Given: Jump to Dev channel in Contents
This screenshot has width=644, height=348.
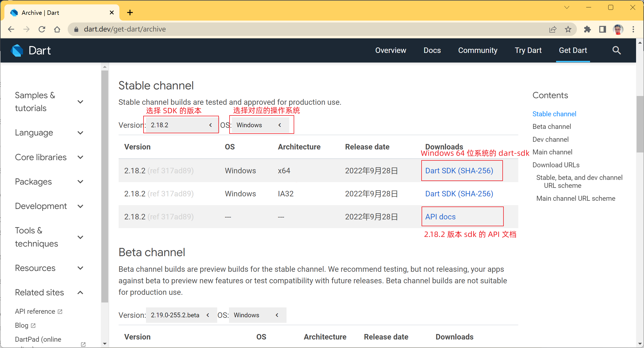Looking at the screenshot, I should 550,139.
